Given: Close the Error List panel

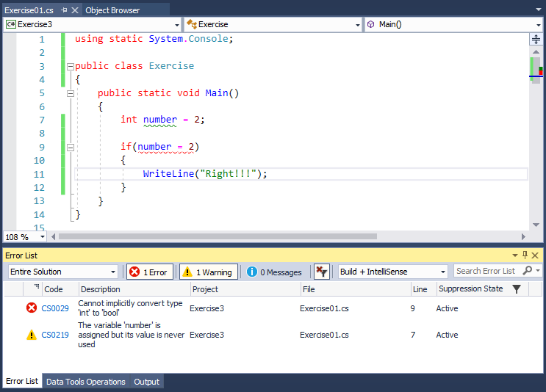Looking at the screenshot, I should point(535,255).
